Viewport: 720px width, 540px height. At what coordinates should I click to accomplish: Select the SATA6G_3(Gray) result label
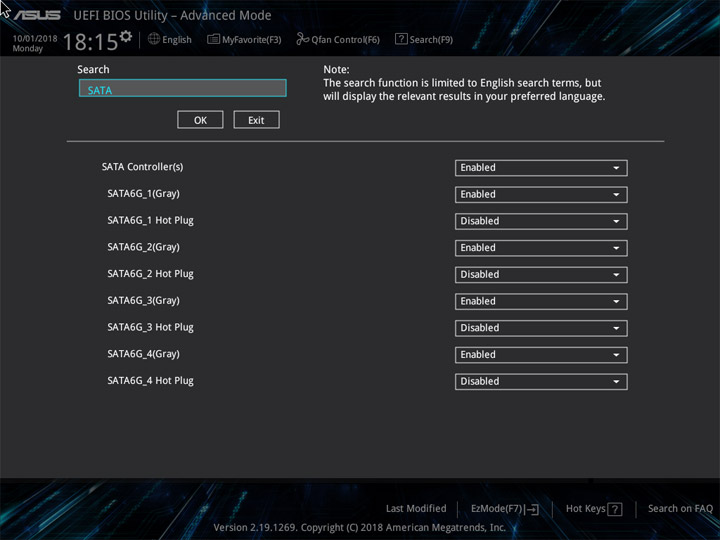click(143, 300)
